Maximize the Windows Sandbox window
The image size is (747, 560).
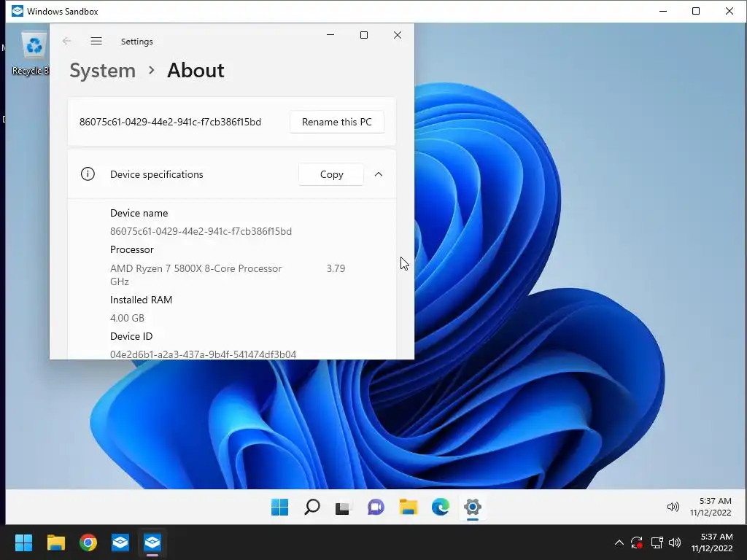tap(696, 11)
